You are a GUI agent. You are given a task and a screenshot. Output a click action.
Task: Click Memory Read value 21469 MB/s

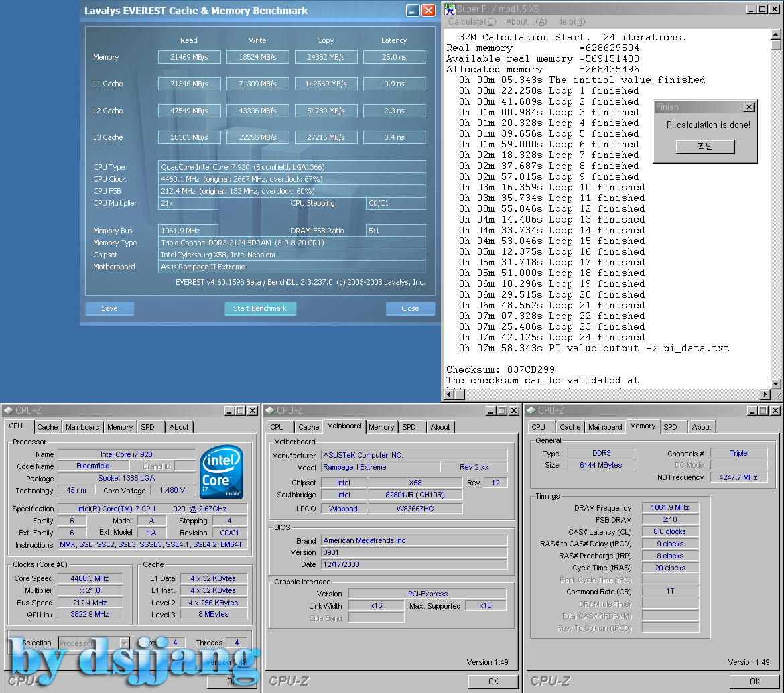pyautogui.click(x=189, y=57)
